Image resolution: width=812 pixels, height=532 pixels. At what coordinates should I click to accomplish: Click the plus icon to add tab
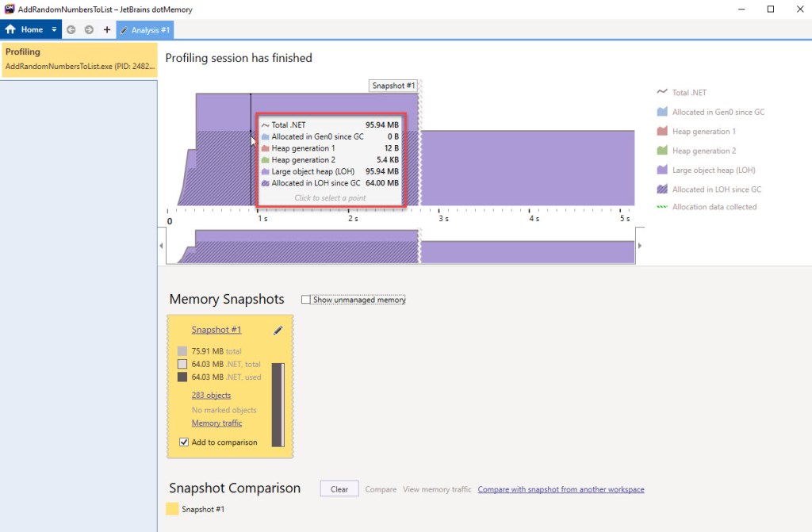coord(107,29)
